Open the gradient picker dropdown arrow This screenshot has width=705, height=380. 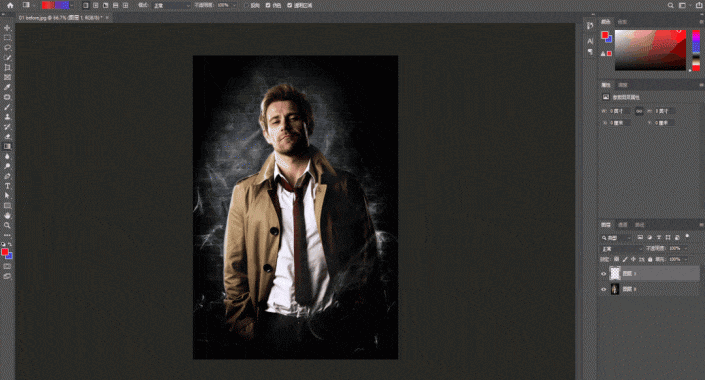point(72,5)
